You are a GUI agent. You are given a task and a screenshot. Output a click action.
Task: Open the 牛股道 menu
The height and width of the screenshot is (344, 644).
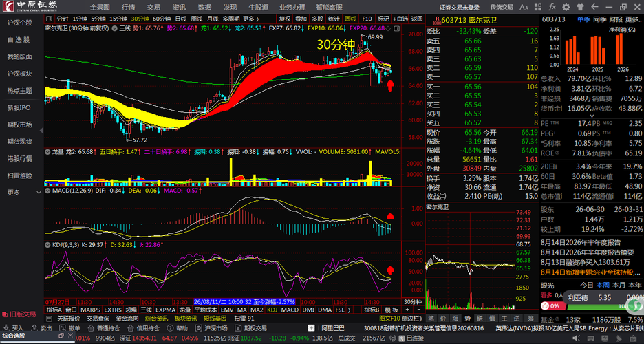pyautogui.click(x=258, y=7)
